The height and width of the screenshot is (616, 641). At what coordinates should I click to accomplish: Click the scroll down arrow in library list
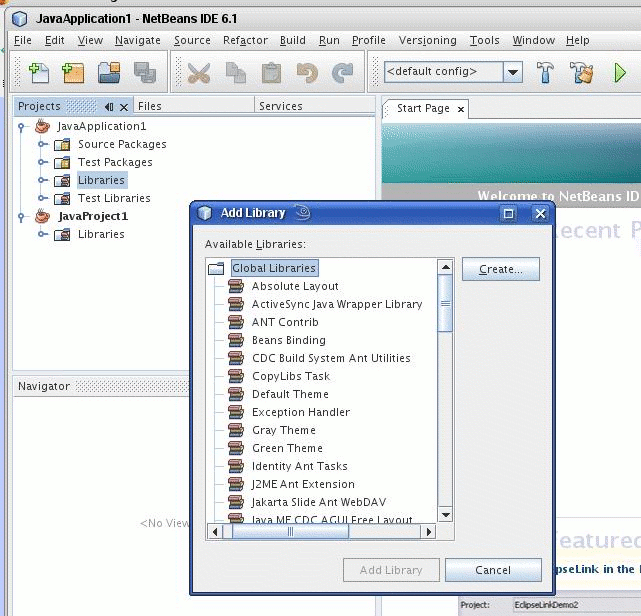click(x=446, y=515)
